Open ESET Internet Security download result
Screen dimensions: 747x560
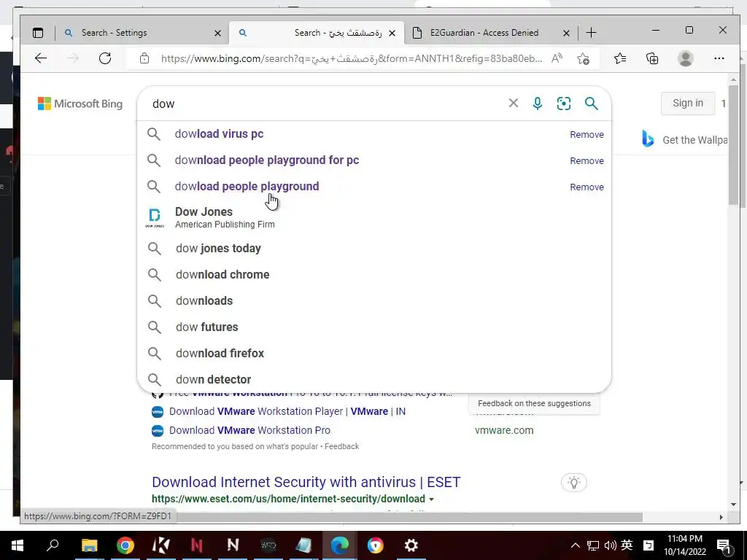[x=306, y=483]
